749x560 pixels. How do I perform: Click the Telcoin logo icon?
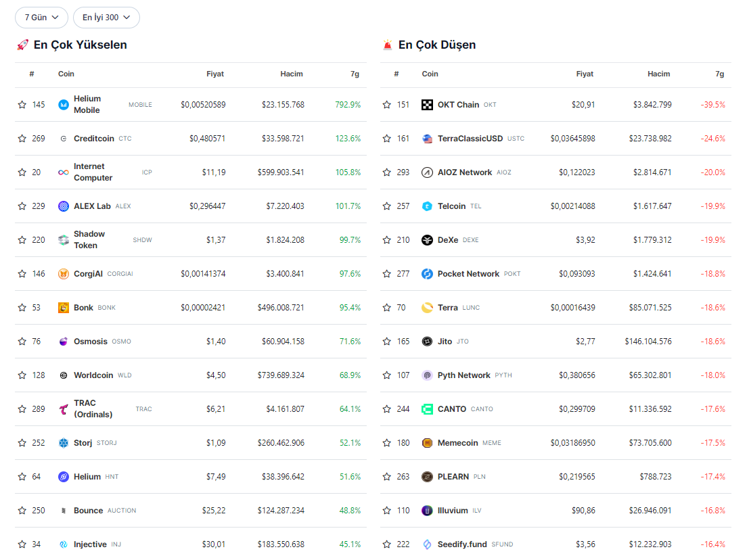pyautogui.click(x=427, y=206)
